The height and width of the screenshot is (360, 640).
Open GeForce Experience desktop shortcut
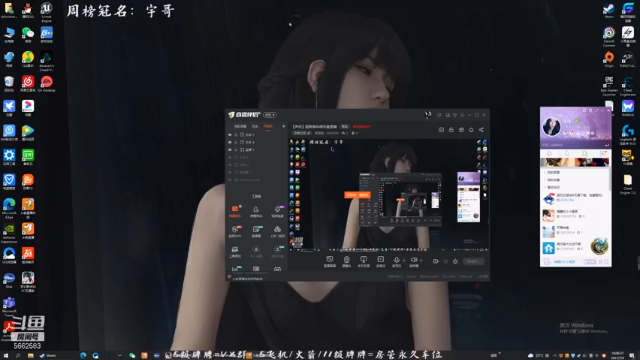click(x=9, y=233)
